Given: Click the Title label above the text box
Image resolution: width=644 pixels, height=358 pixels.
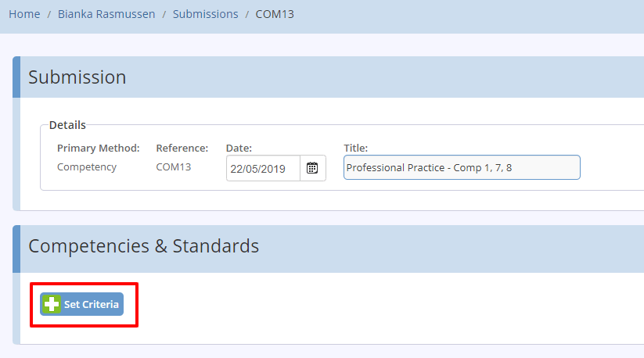Looking at the screenshot, I should 356,148.
